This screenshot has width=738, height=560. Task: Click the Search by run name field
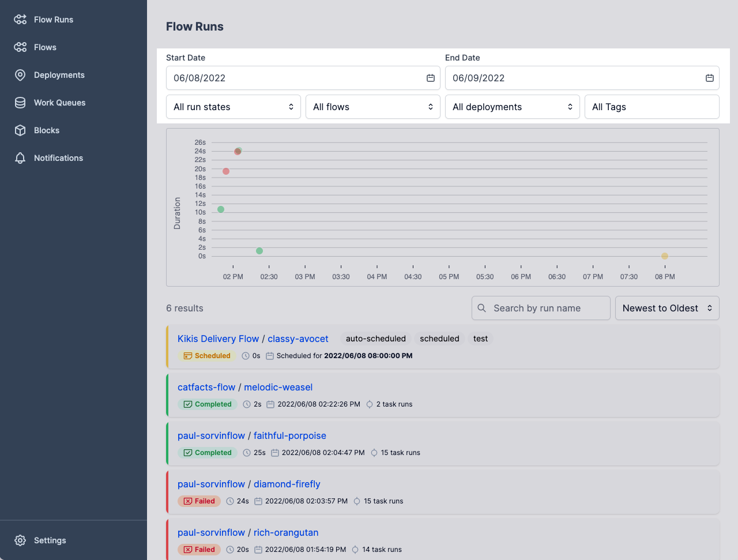pos(541,308)
